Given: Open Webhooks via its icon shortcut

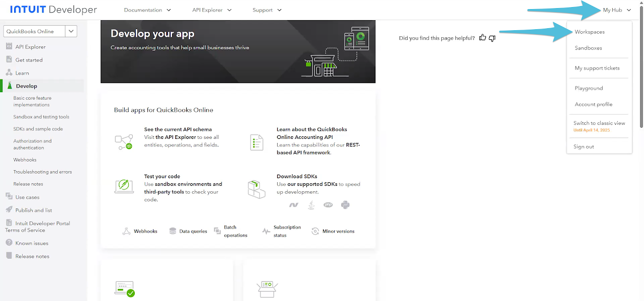Looking at the screenshot, I should (x=126, y=231).
